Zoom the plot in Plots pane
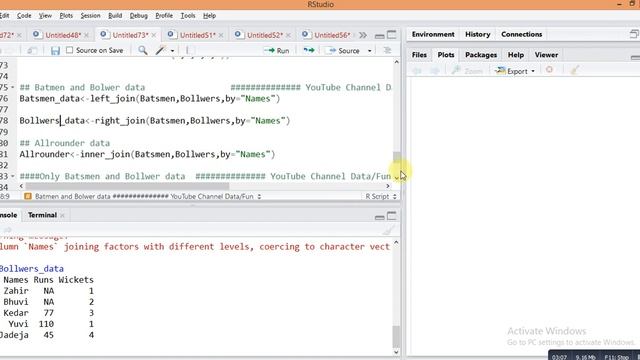 (467, 71)
